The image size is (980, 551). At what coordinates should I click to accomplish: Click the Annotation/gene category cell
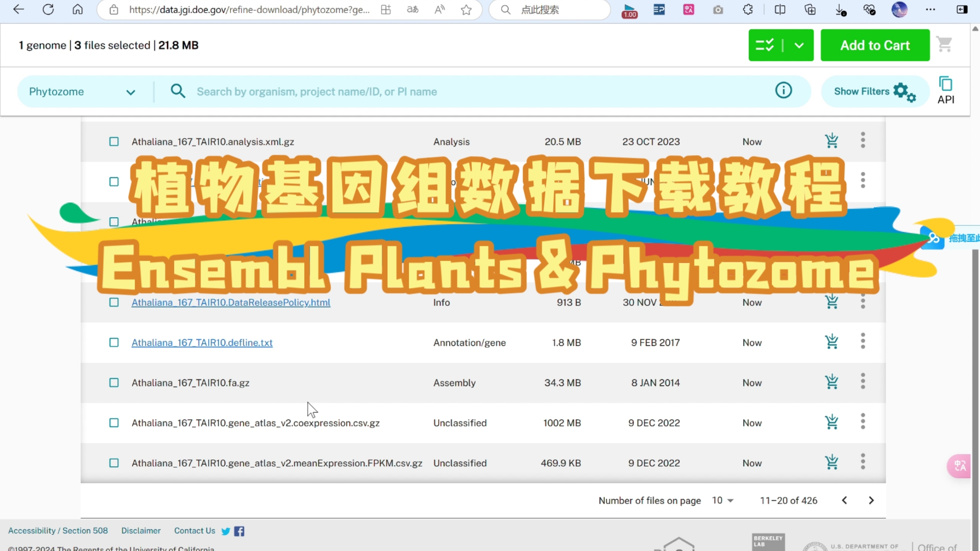coord(470,343)
